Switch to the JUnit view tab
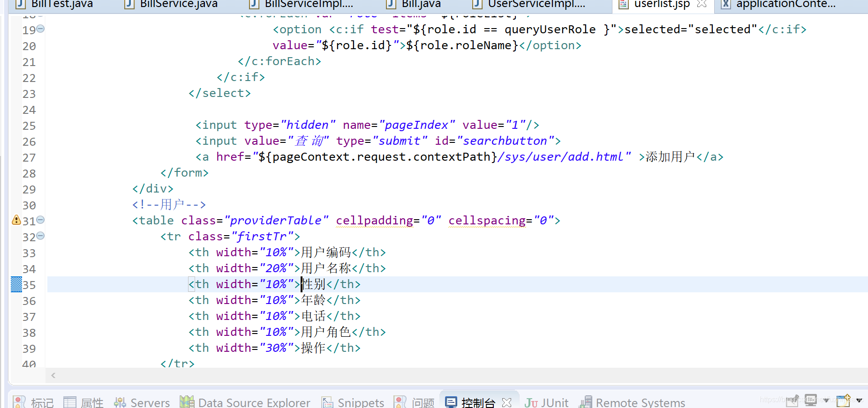The width and height of the screenshot is (868, 408). click(555, 403)
